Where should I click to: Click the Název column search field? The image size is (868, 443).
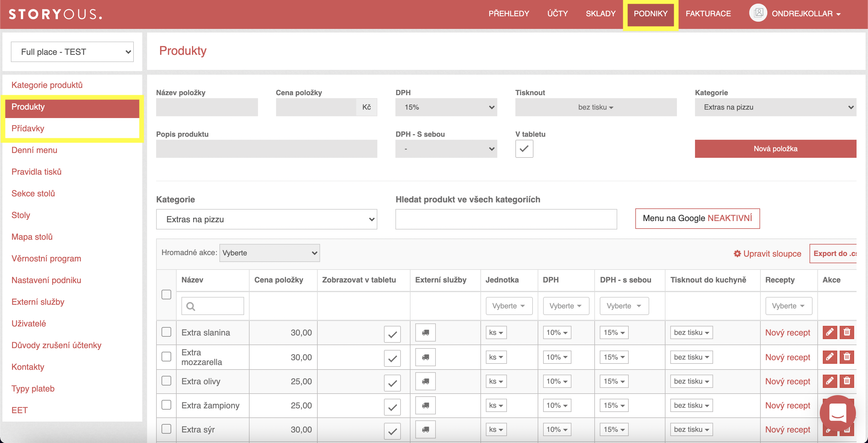click(212, 306)
